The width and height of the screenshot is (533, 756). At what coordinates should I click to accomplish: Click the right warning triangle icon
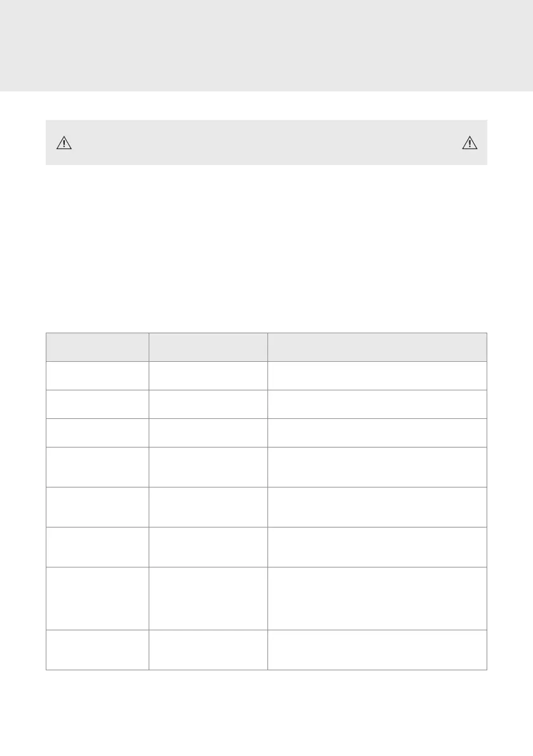point(469,143)
